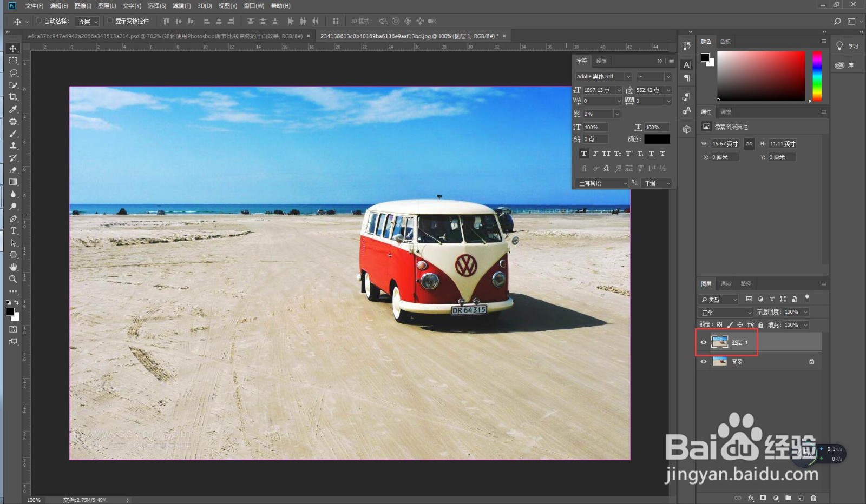The width and height of the screenshot is (866, 504).
Task: Select the Eyedropper tool
Action: 13,109
